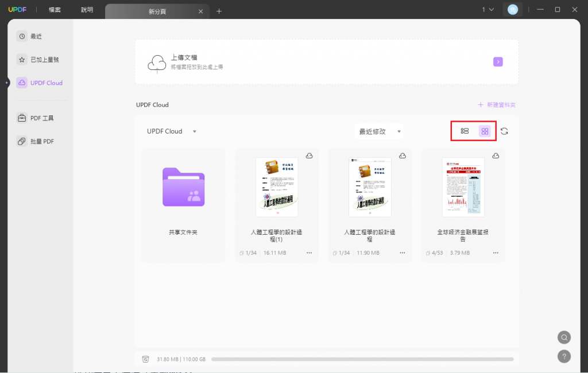Refresh the cloud file list

pyautogui.click(x=504, y=131)
